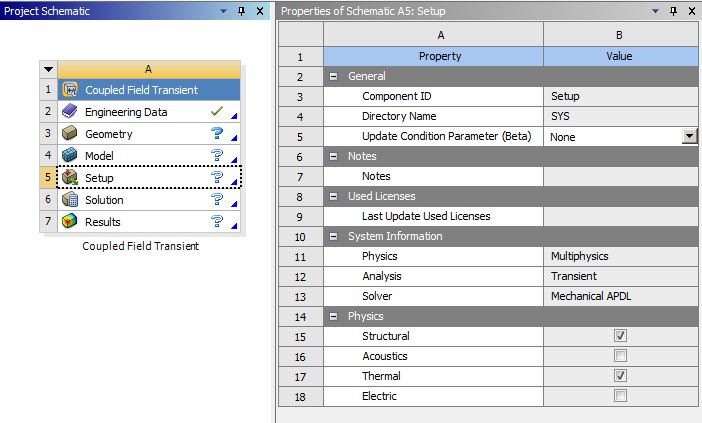Click question mark status of Model
This screenshot has width=702, height=423.
pyautogui.click(x=217, y=155)
